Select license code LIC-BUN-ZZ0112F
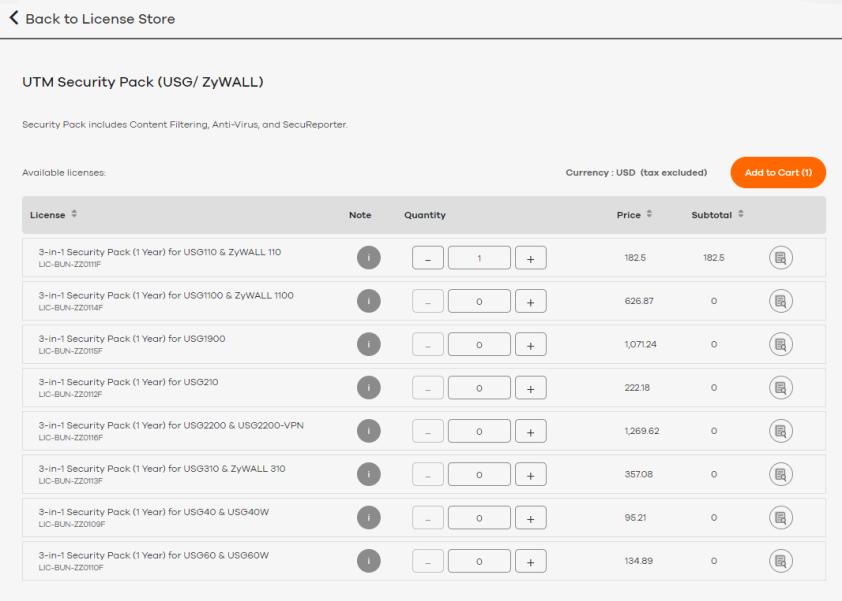The image size is (842, 601). pyautogui.click(x=70, y=394)
